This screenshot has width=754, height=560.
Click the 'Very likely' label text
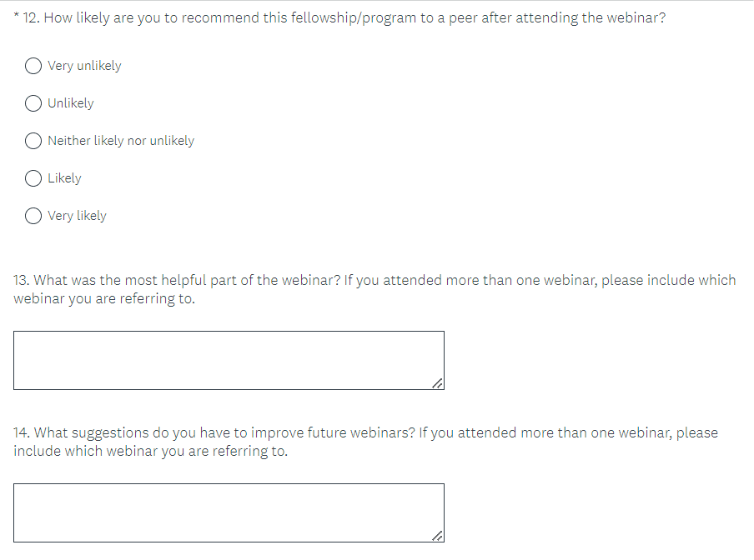point(77,216)
